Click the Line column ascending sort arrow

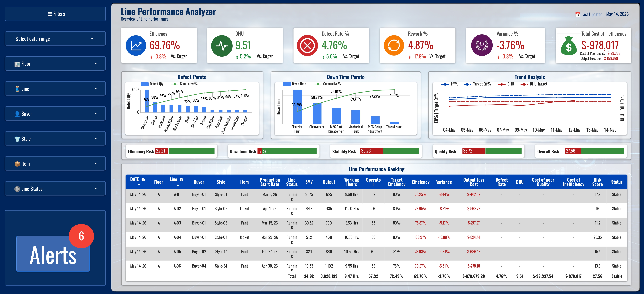(x=178, y=185)
